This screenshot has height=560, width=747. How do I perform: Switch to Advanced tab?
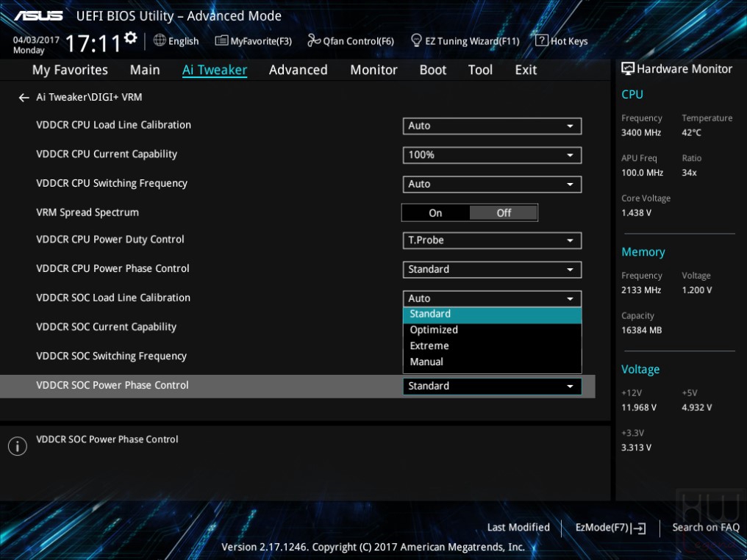click(x=299, y=70)
